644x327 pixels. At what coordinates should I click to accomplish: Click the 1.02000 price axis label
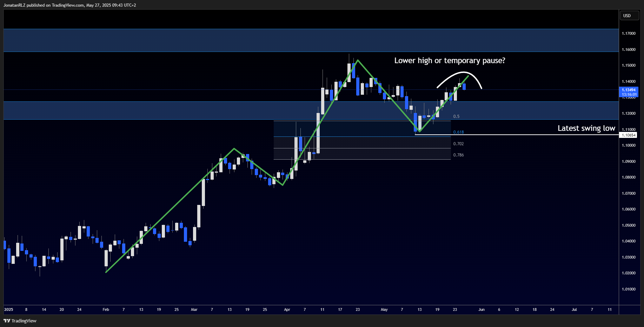click(629, 273)
